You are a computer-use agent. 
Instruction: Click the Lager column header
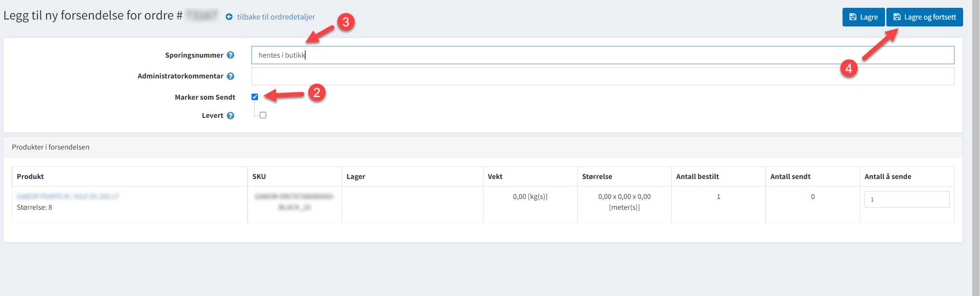point(356,176)
